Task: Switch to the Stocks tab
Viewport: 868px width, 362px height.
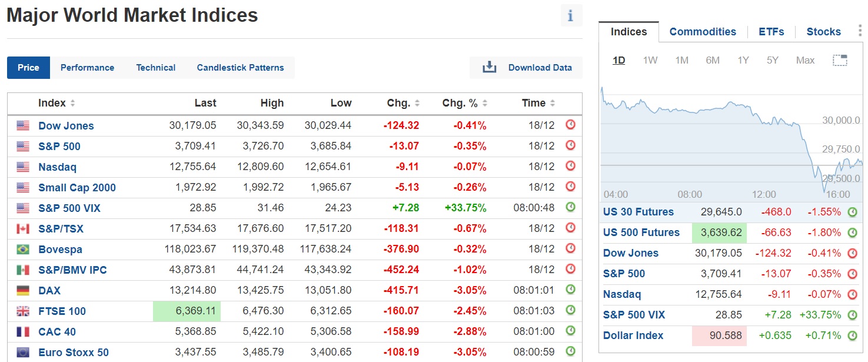Action: [x=824, y=32]
